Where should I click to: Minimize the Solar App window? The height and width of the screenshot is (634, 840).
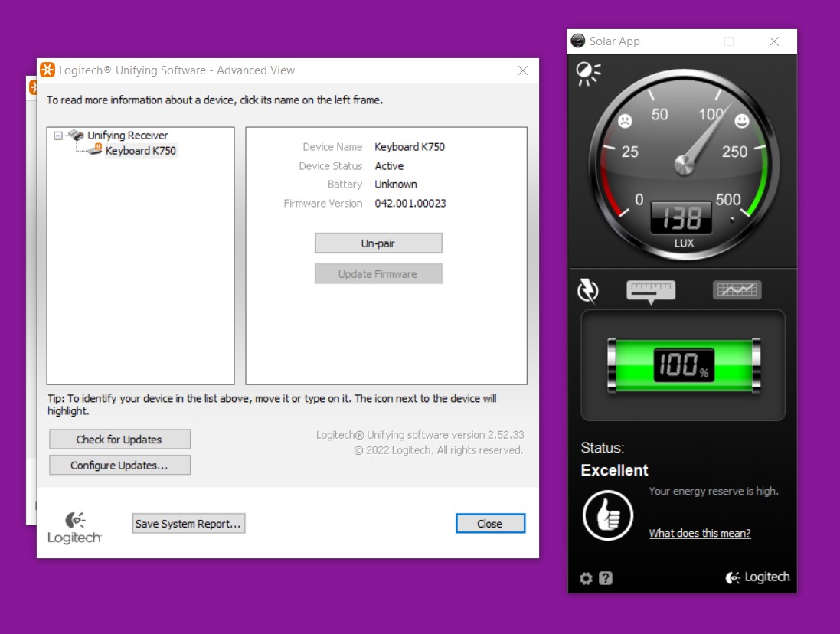683,41
